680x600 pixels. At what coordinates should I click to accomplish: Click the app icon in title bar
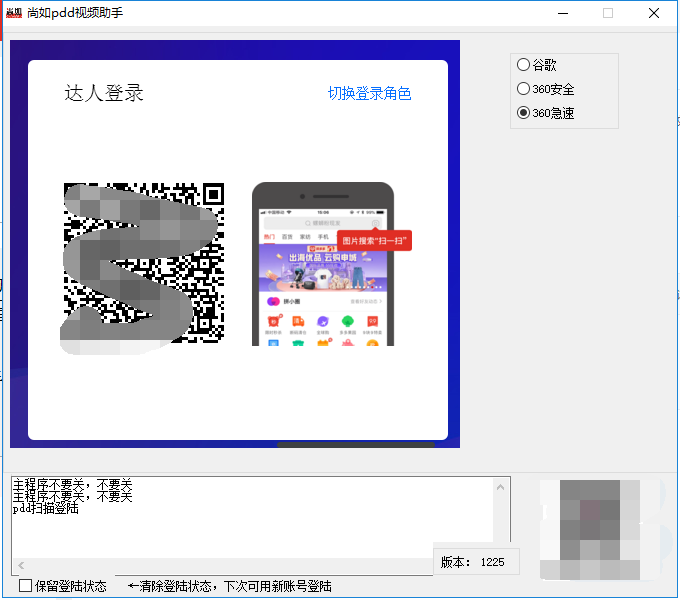14,13
